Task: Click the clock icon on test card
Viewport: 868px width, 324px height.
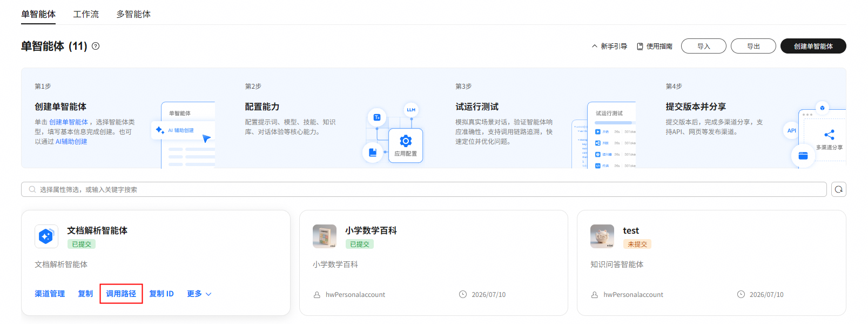Action: coord(741,294)
